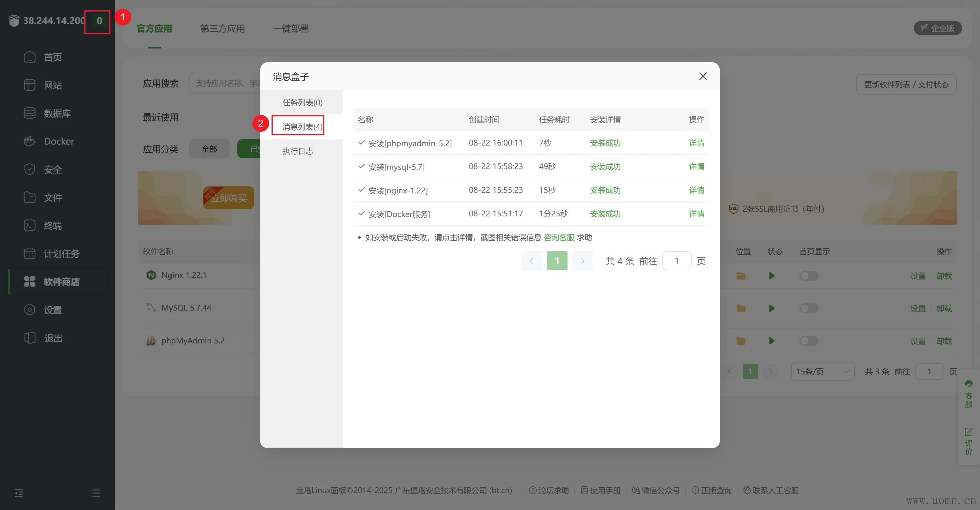Enable MySQL homepage display switch

pos(808,308)
